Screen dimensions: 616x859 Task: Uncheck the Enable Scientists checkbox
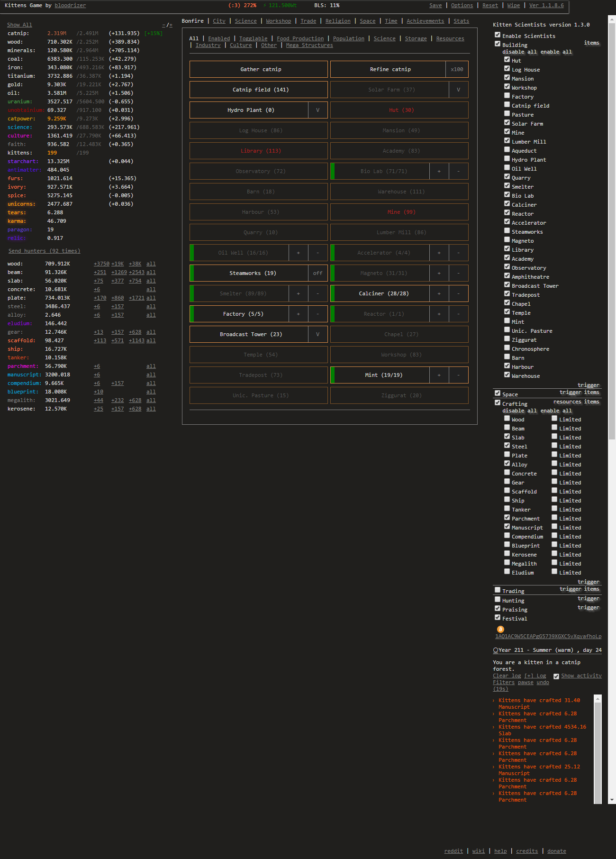[498, 35]
